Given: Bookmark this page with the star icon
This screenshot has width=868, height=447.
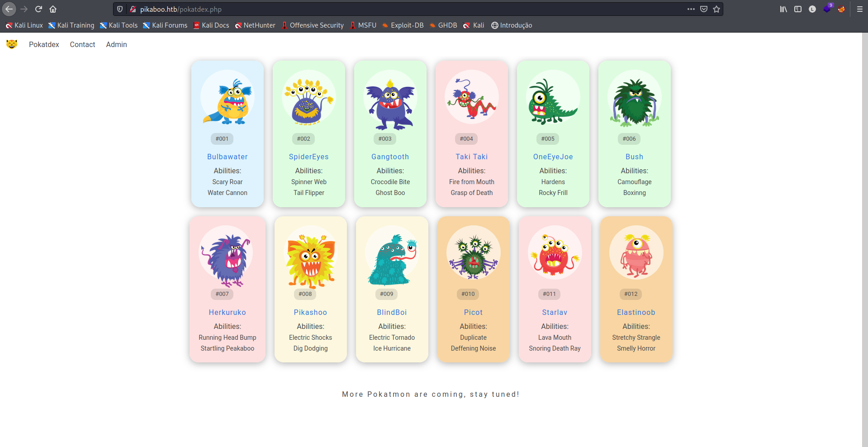Looking at the screenshot, I should [x=716, y=9].
